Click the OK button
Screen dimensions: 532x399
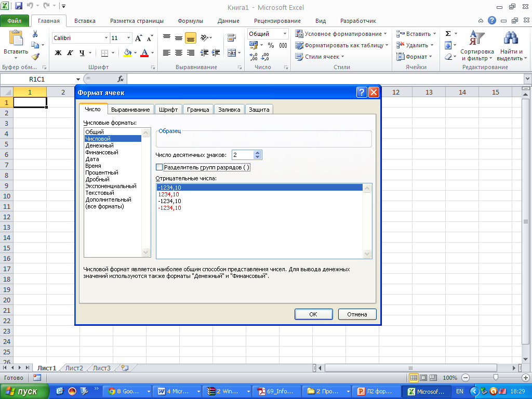pos(313,314)
